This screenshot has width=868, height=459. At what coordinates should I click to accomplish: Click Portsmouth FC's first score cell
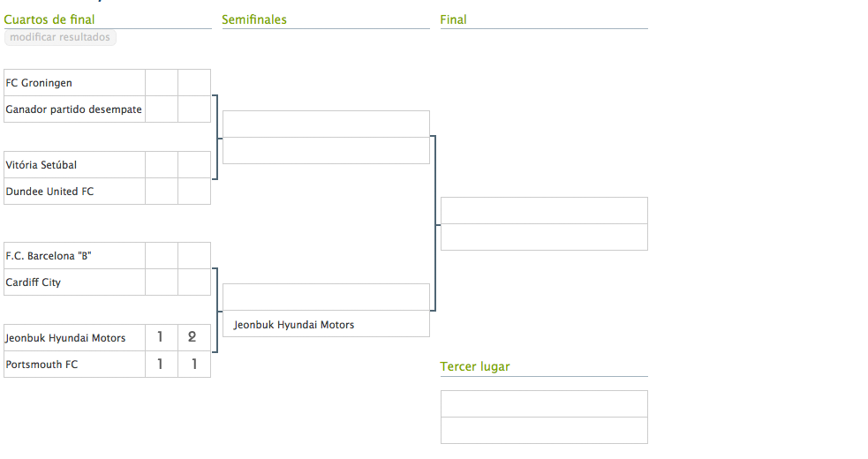(x=161, y=364)
